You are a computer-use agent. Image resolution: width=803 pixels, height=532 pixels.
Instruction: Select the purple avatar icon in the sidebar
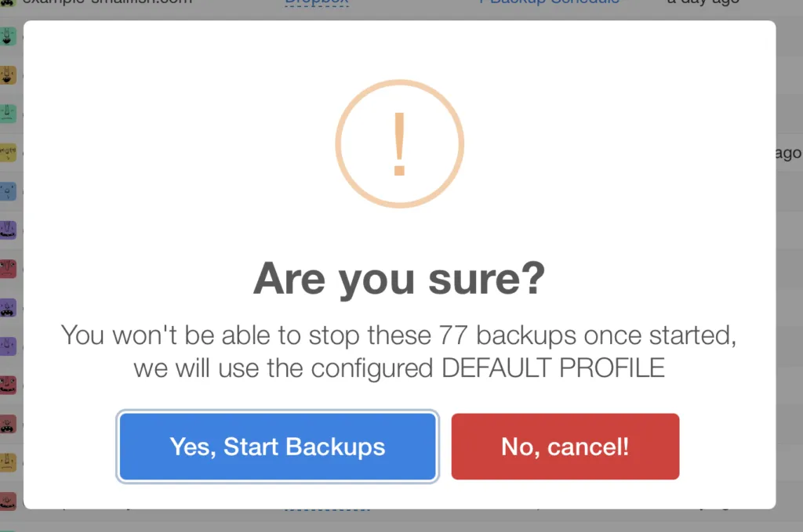coord(7,230)
